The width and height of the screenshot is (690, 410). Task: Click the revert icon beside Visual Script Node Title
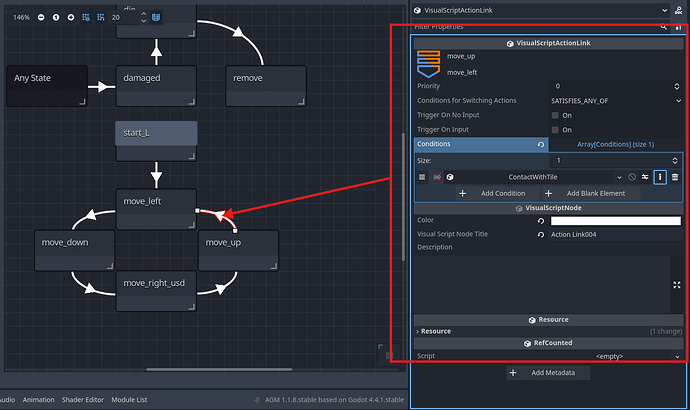pyautogui.click(x=541, y=234)
